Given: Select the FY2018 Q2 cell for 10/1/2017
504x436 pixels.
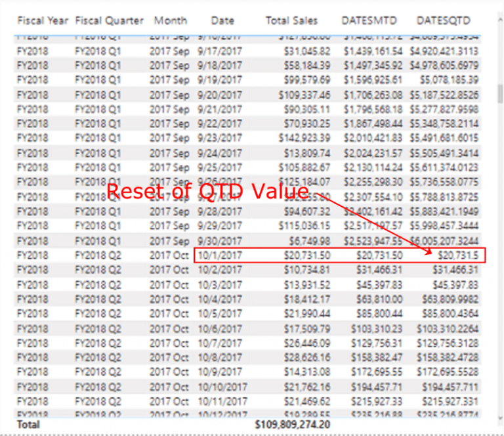Looking at the screenshot, I should pyautogui.click(x=98, y=255).
